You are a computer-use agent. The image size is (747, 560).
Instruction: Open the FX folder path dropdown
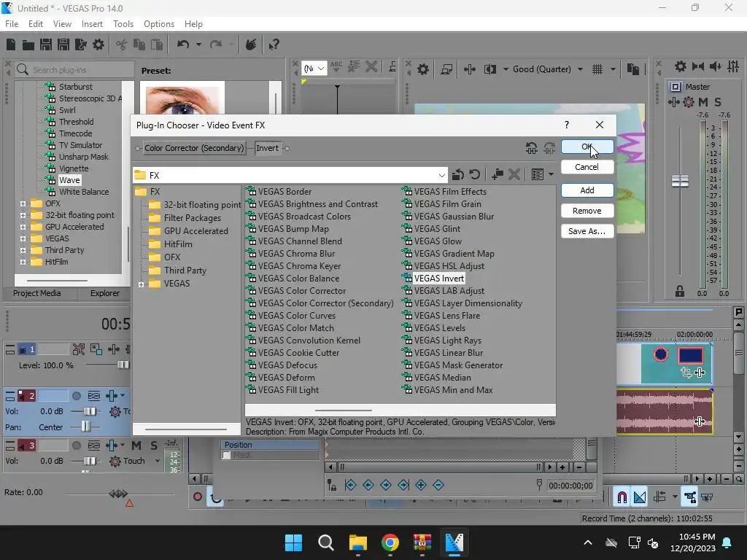tap(441, 175)
